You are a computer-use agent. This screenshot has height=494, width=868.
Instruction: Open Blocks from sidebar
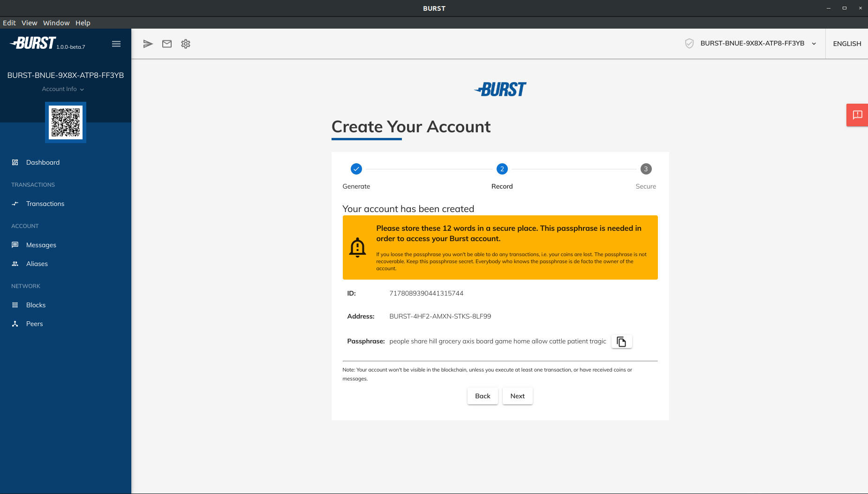66,305
